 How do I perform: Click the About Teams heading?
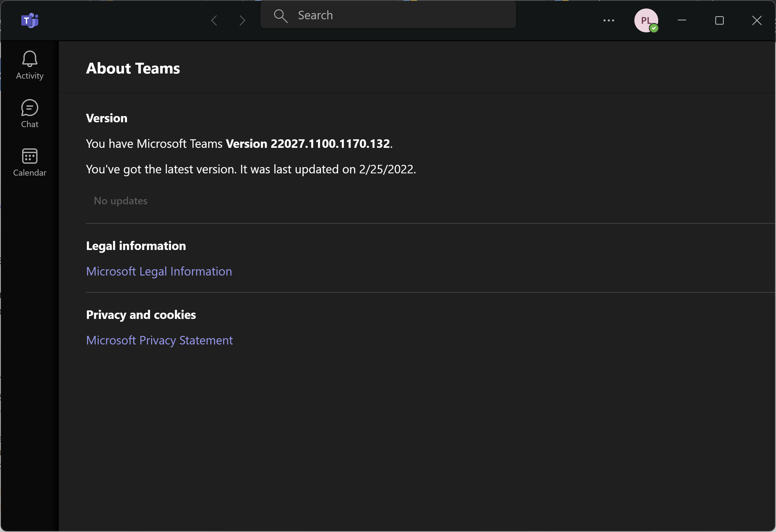pos(133,68)
